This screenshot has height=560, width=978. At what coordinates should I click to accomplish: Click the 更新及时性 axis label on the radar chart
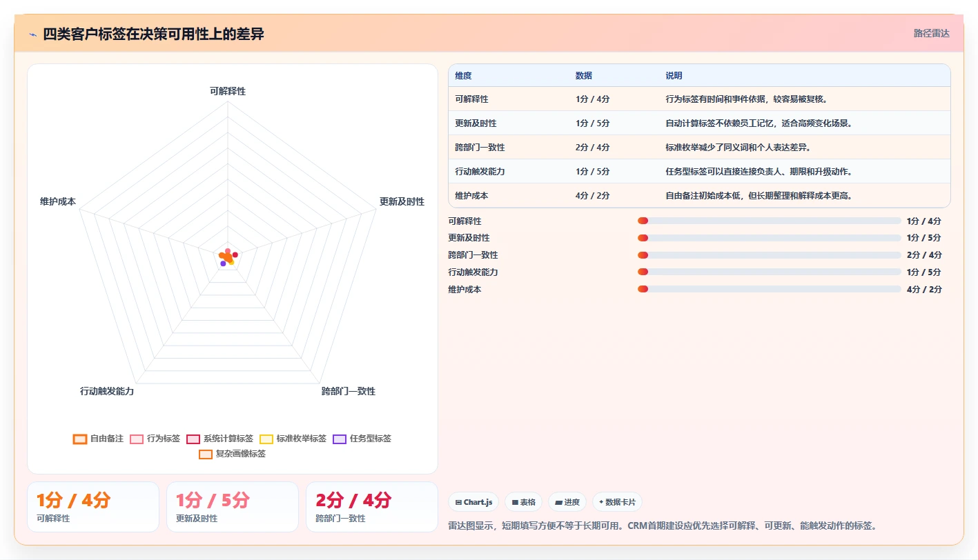(x=402, y=201)
